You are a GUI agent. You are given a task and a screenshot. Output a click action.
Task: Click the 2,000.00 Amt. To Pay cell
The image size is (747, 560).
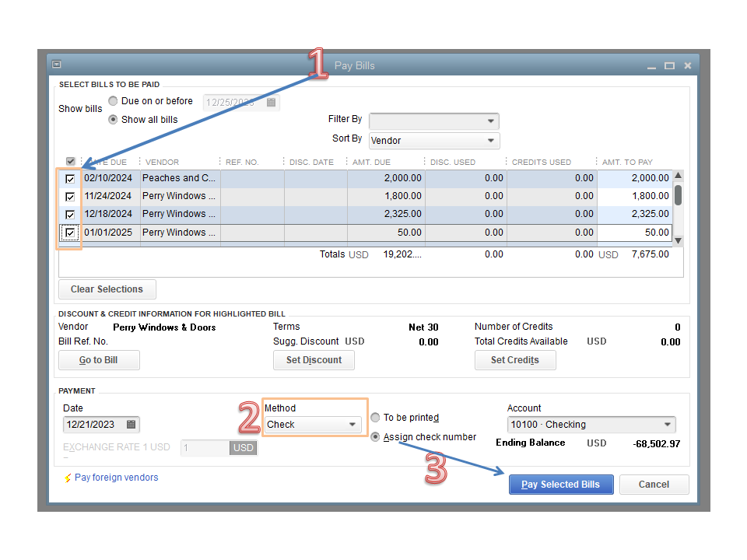click(x=635, y=178)
